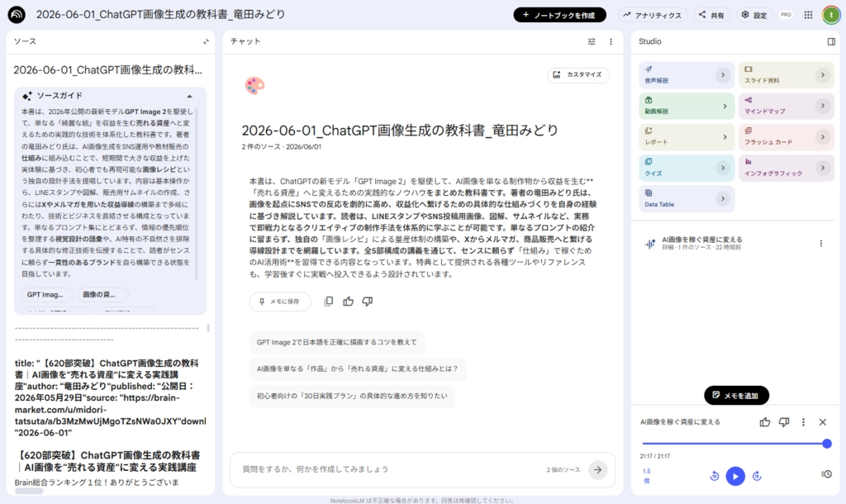
Task: Close the audio player
Action: [x=823, y=422]
